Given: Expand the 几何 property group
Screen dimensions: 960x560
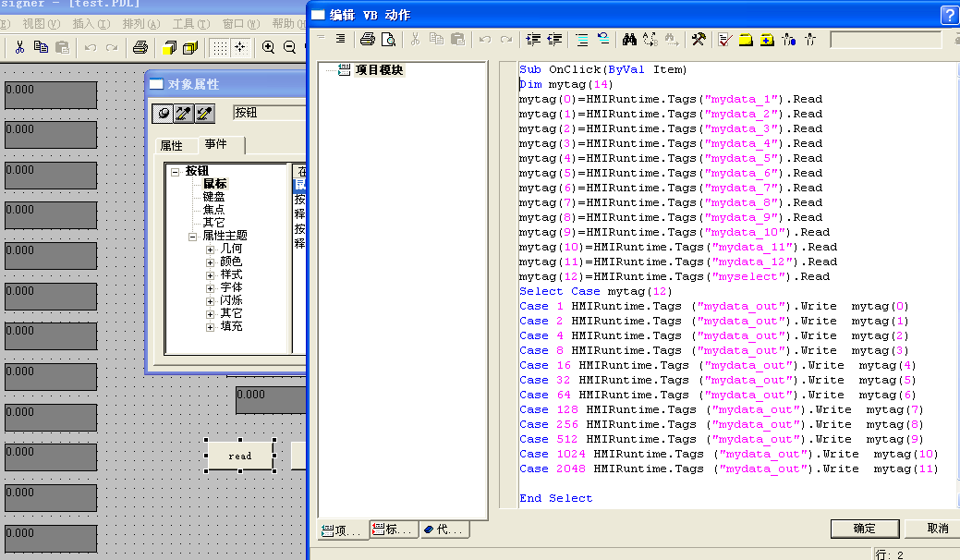Looking at the screenshot, I should (210, 250).
